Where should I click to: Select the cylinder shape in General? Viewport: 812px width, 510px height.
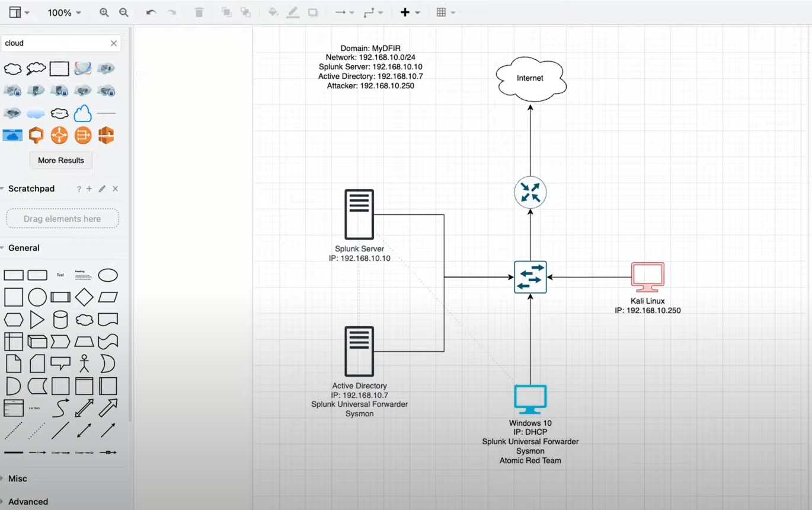[x=60, y=320]
